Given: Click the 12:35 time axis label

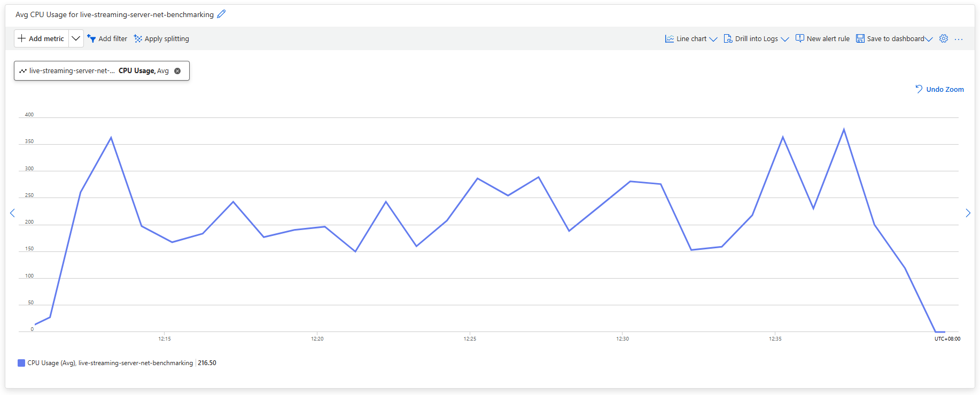Looking at the screenshot, I should point(775,339).
